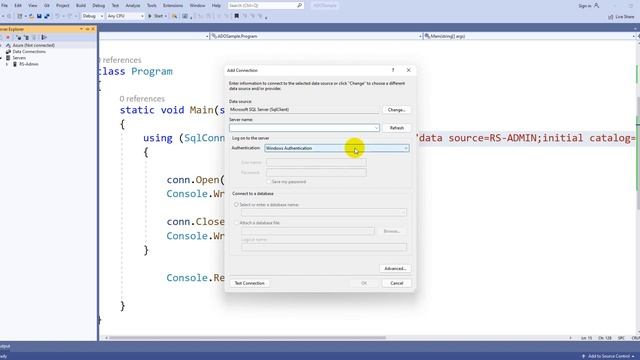Click the rightmost Server Explorer toolbar icon
This screenshot has height=360, width=640.
tap(44, 37)
